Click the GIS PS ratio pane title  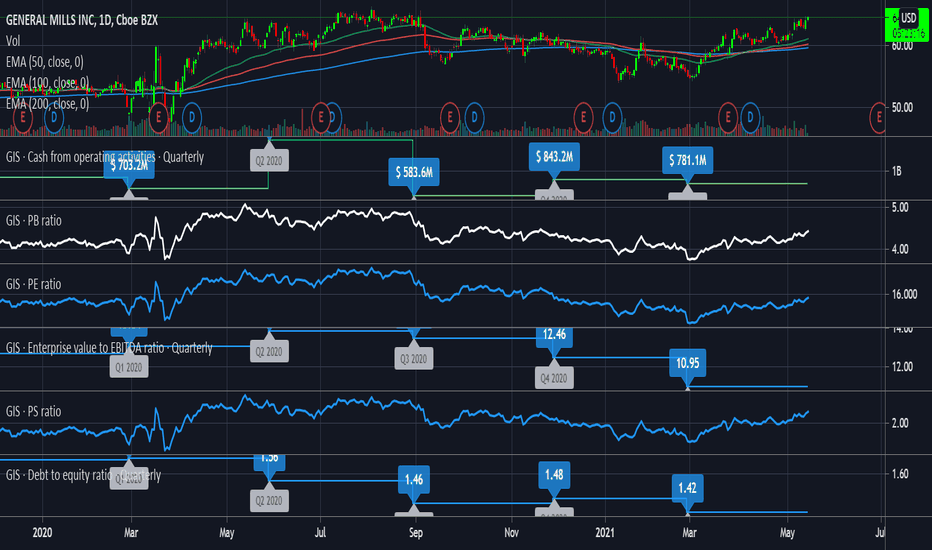[33, 411]
